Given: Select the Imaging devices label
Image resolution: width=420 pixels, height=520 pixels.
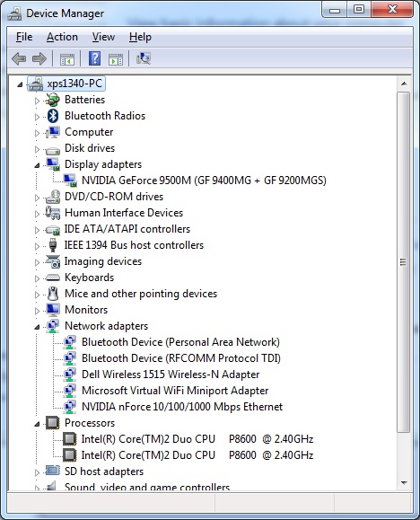Looking at the screenshot, I should coord(103,261).
